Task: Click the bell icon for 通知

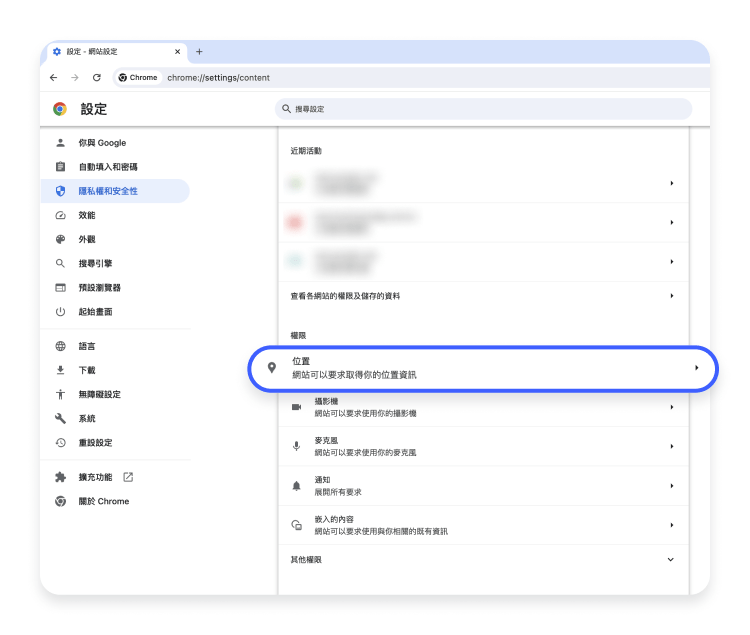Action: point(297,486)
